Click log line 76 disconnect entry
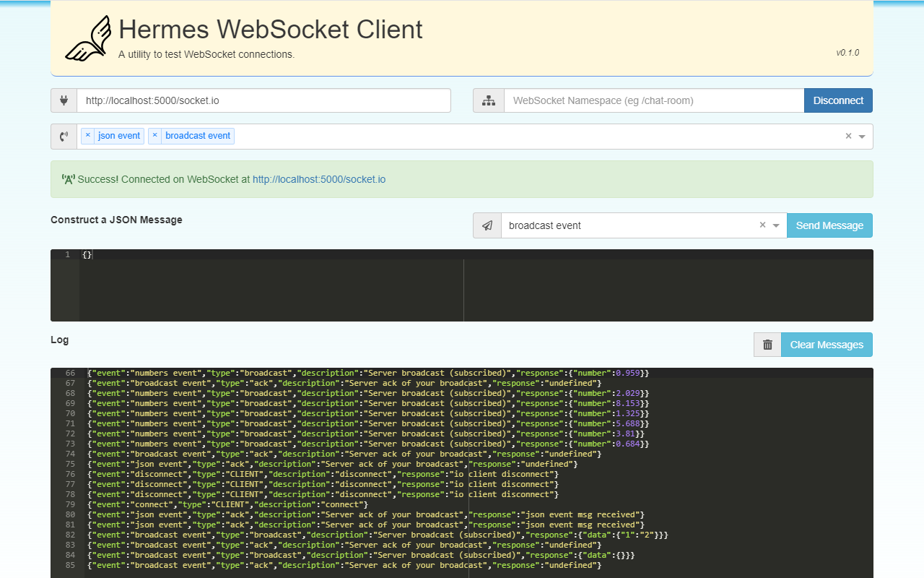The width and height of the screenshot is (924, 578). (x=323, y=474)
